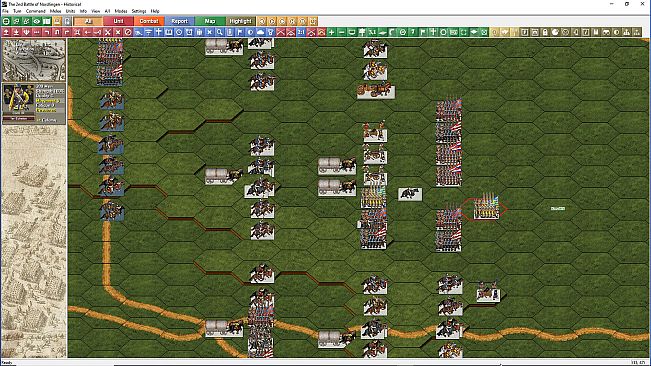Click the historical engraving artwork in sidebar
This screenshot has height=366, width=651.
point(34,242)
